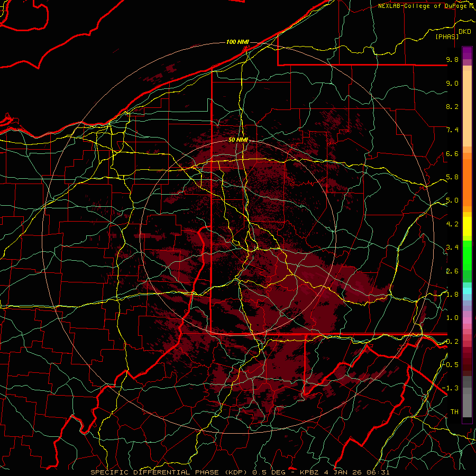Click the 3.4 value on the color scale
The image size is (476, 476).
[452, 248]
